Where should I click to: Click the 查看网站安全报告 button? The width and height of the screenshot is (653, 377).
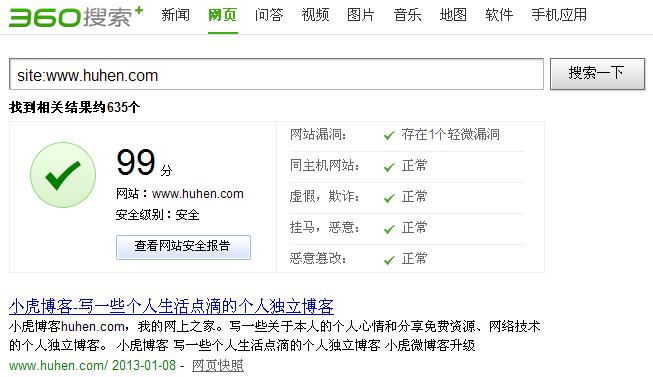[183, 247]
